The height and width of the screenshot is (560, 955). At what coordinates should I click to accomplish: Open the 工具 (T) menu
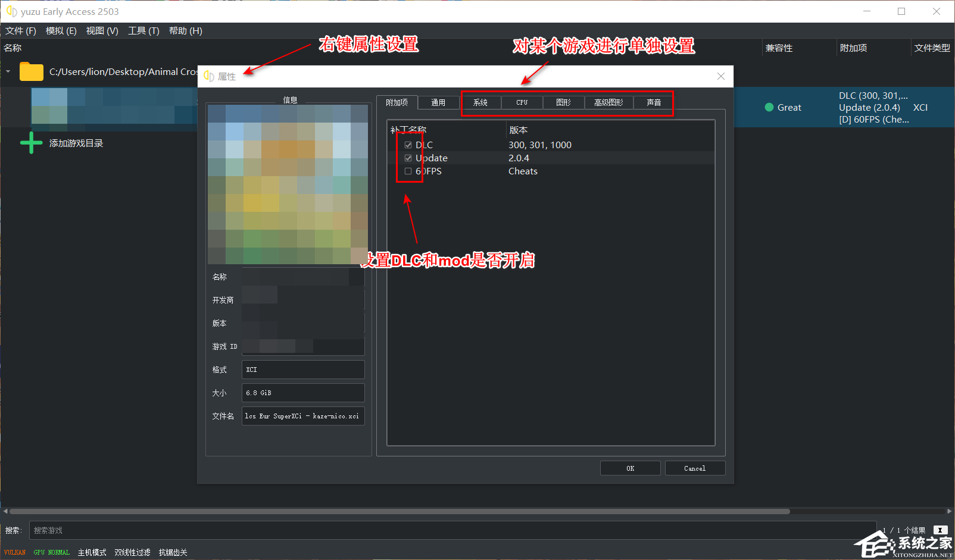pyautogui.click(x=143, y=31)
